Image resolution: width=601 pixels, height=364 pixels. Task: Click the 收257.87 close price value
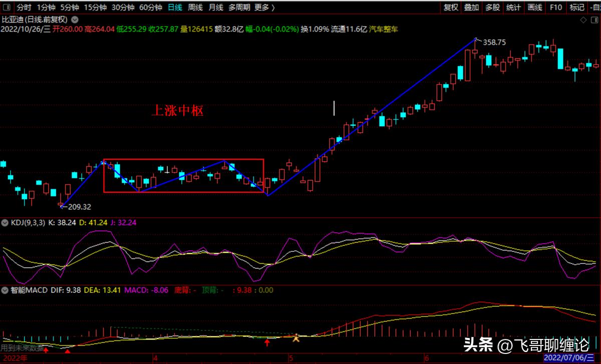click(163, 30)
